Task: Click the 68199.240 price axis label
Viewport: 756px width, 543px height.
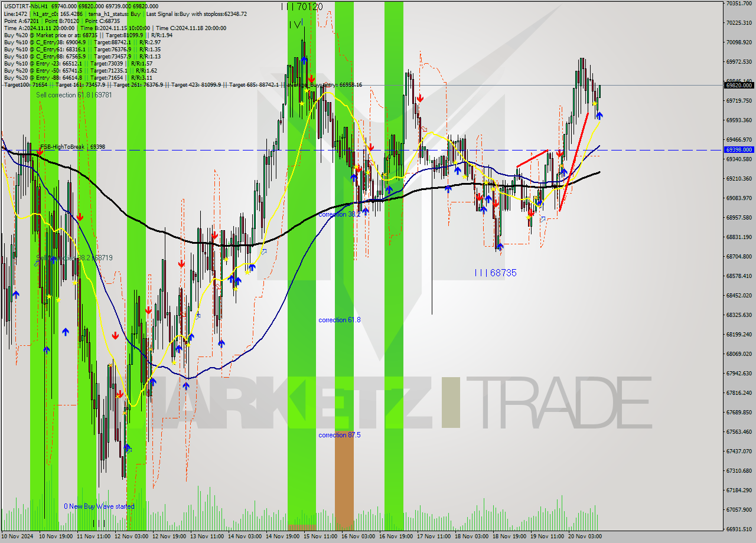Action: tap(739, 334)
